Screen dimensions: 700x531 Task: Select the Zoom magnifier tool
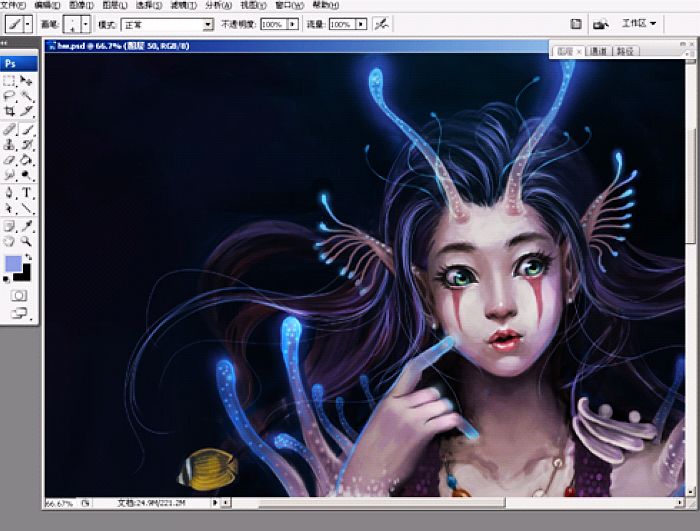pos(26,242)
